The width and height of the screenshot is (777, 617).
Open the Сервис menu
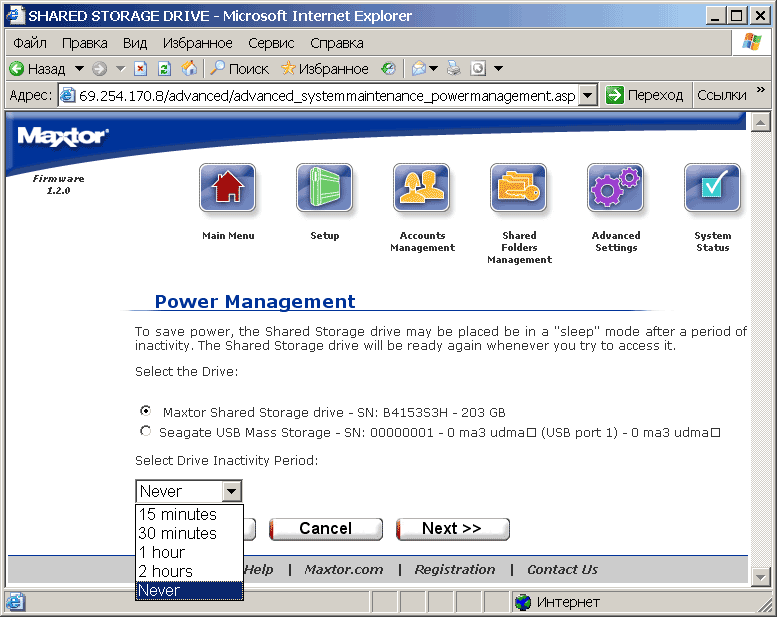click(271, 43)
